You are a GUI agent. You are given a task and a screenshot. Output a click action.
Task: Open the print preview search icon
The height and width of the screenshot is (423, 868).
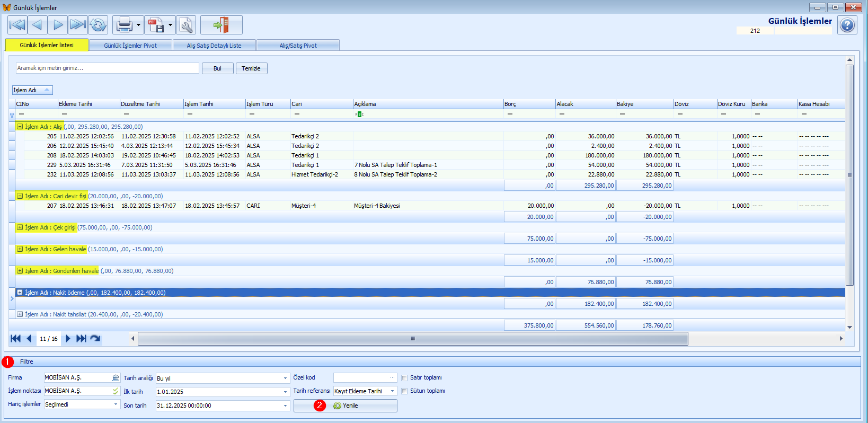coord(186,25)
